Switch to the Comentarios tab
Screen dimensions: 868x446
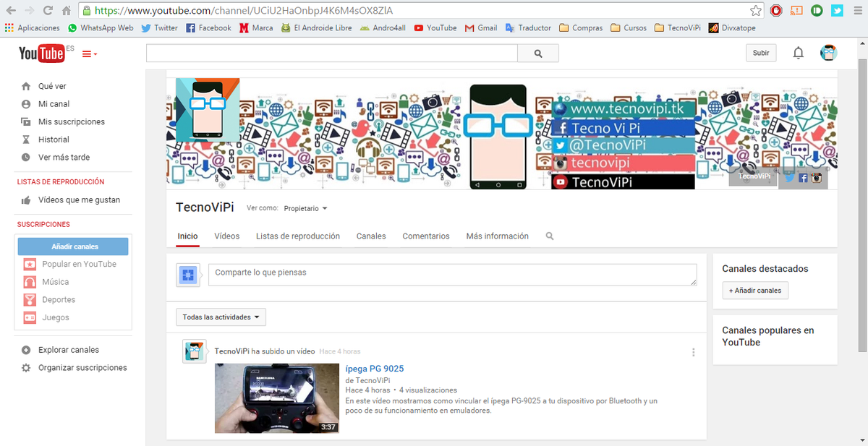tap(426, 236)
